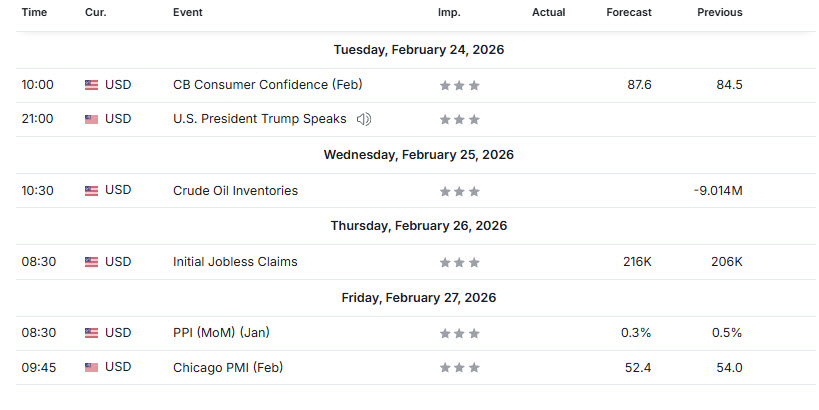Click importance stars for PPI (MoM) event
Screen dimensions: 819x410
(459, 333)
